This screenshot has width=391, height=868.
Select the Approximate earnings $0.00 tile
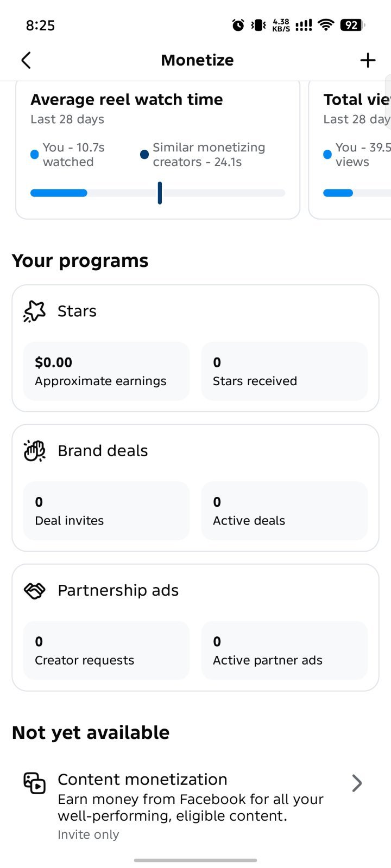click(x=106, y=371)
